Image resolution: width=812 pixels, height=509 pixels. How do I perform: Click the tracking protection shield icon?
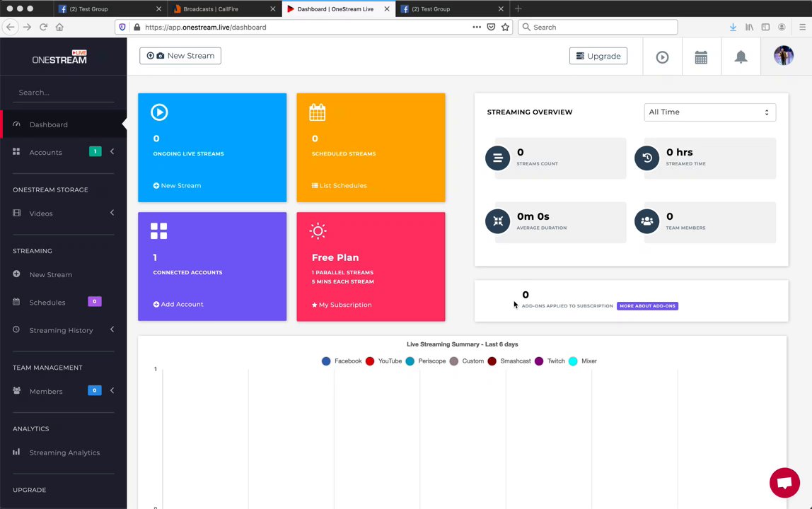coord(122,27)
